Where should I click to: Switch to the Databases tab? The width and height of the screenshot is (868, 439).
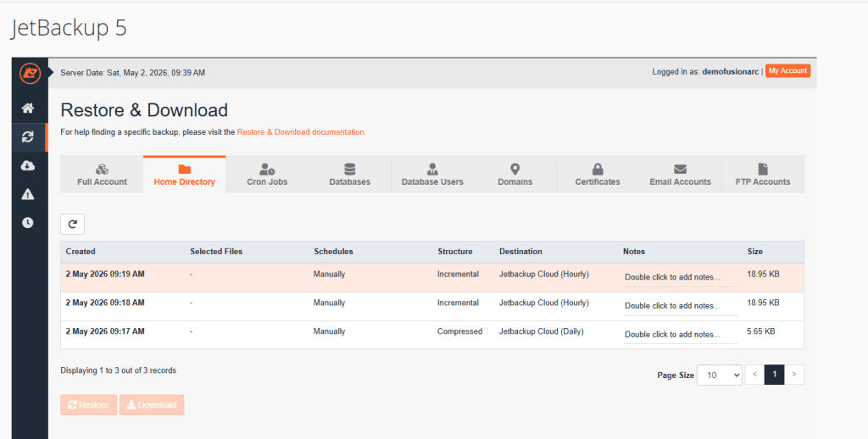[350, 175]
